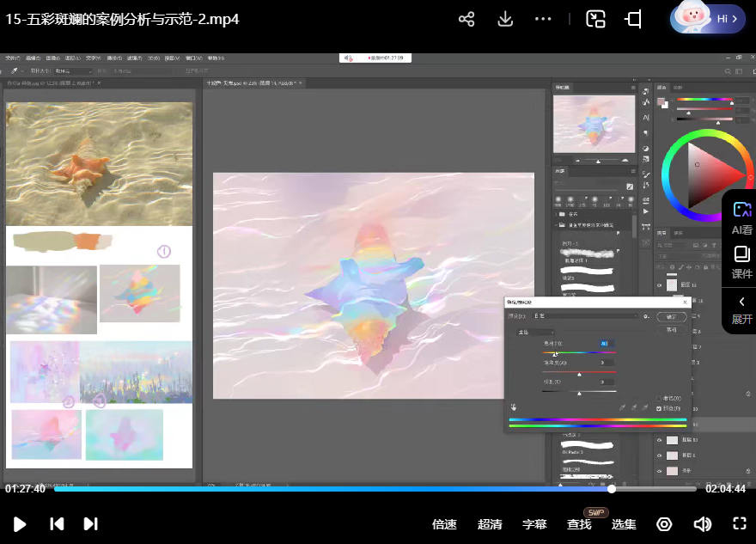The height and width of the screenshot is (544, 756).
Task: Open the three-dot more options menu
Action: 543,19
